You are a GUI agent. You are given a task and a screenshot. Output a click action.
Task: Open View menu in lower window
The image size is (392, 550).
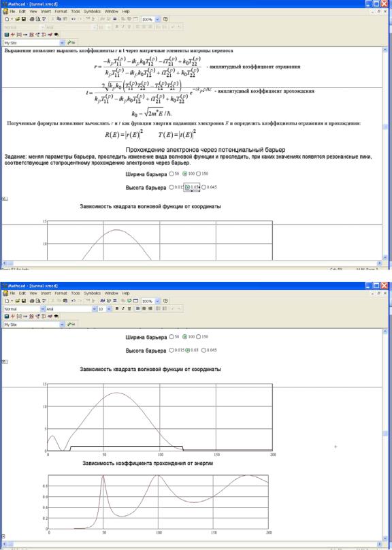tap(33, 293)
